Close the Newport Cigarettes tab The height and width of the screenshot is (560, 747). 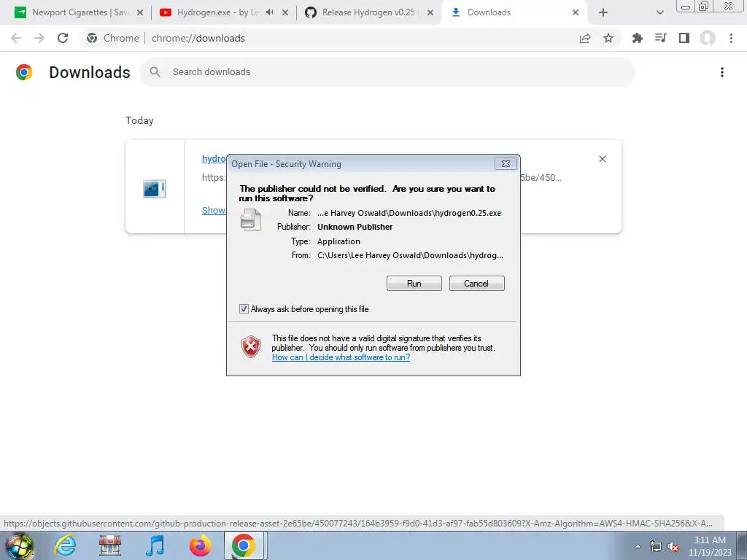139,12
